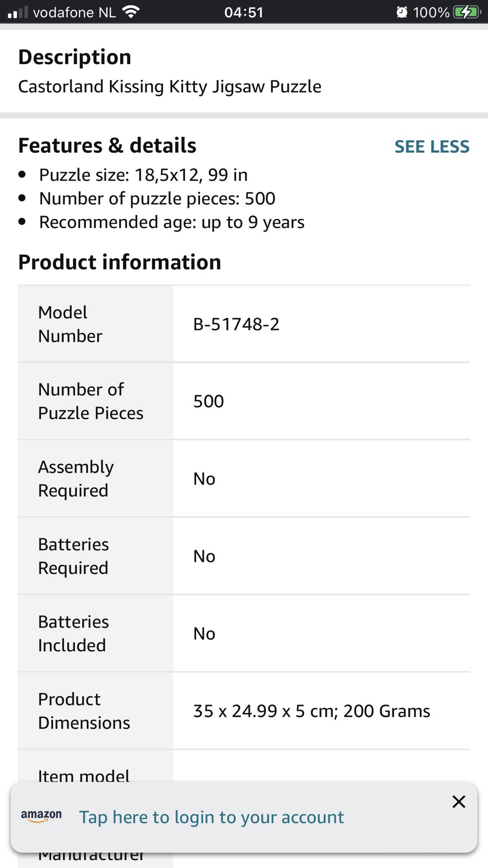The width and height of the screenshot is (488, 868).
Task: Tap the Product information heading
Action: [x=120, y=262]
